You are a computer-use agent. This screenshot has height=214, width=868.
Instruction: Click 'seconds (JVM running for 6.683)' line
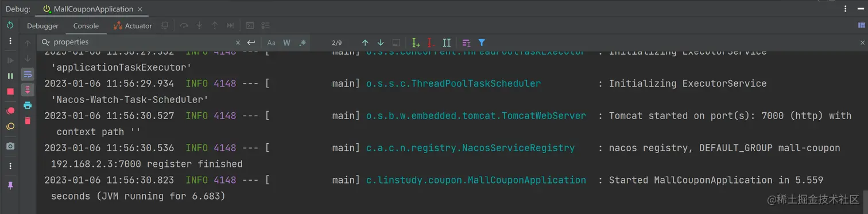(138, 196)
